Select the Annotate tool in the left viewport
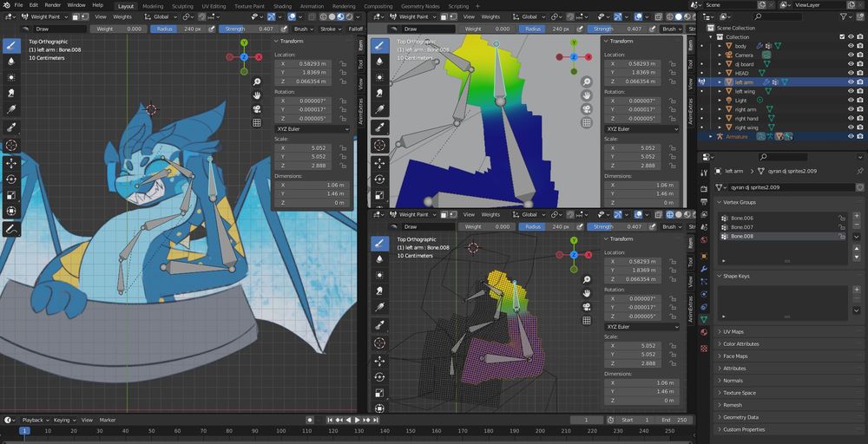868x444 pixels. (11, 229)
